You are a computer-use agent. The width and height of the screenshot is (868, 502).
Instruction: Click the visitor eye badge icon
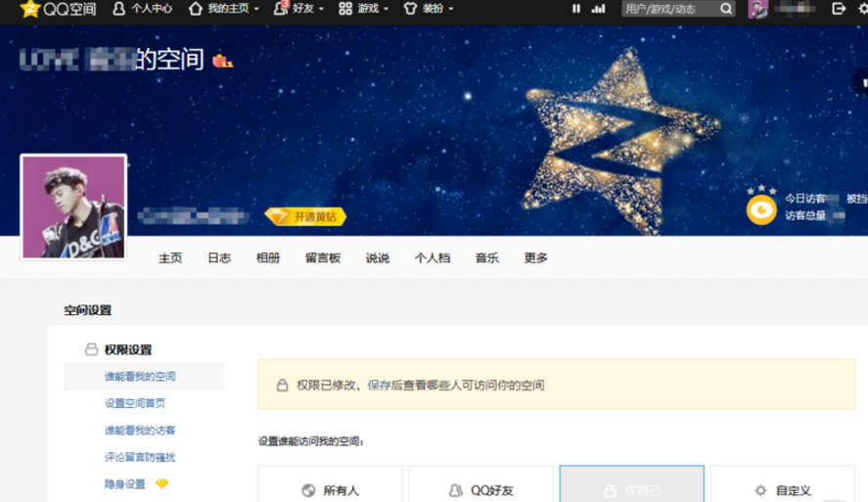[x=761, y=209]
